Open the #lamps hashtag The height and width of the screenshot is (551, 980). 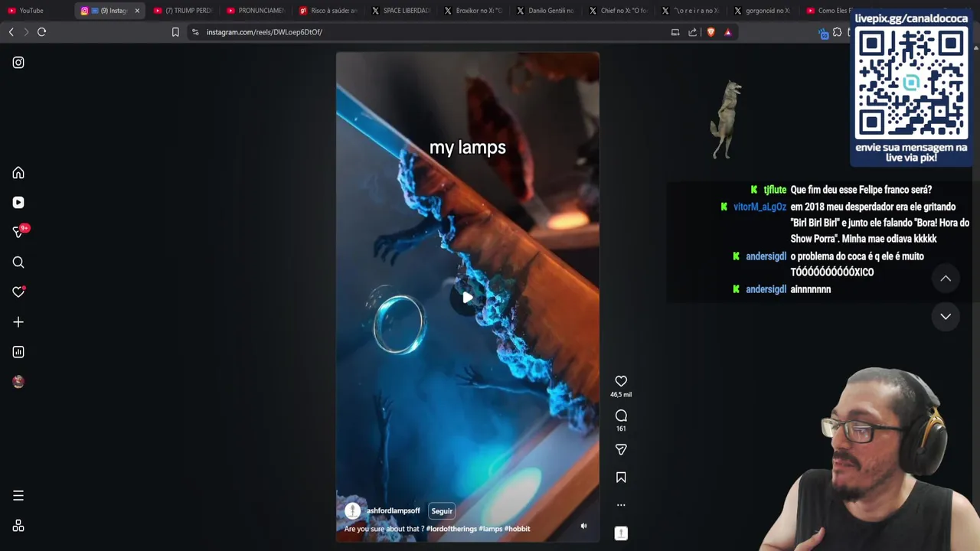[491, 529]
